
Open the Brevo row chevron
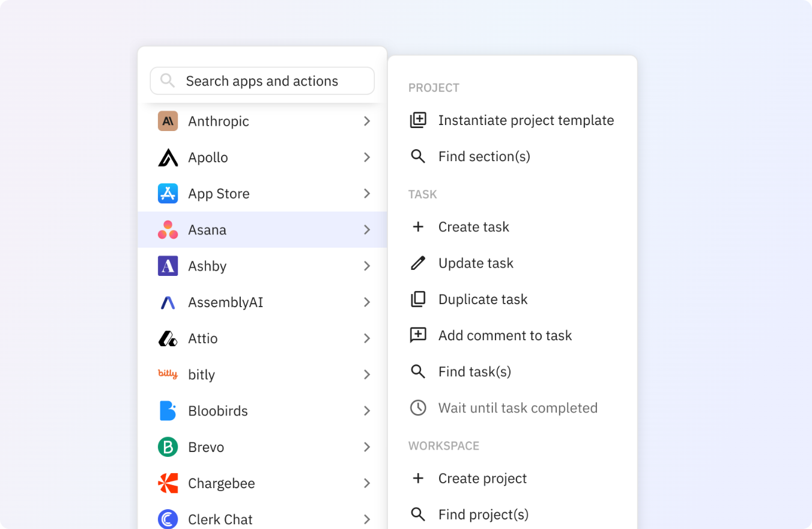click(367, 447)
